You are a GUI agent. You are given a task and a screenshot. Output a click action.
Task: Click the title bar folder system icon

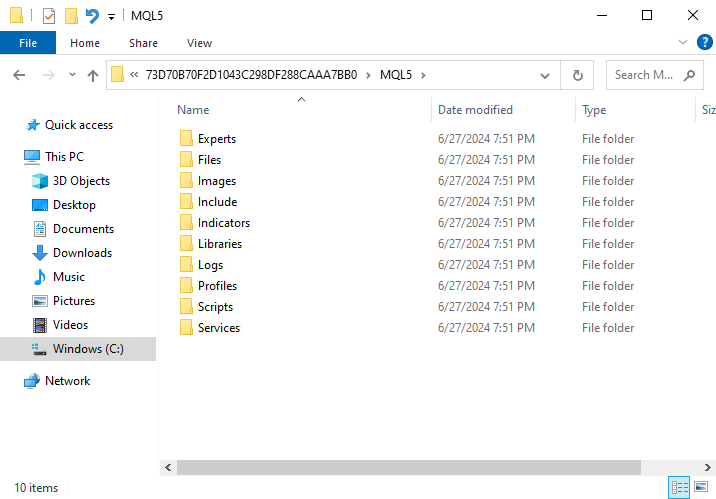click(x=16, y=15)
